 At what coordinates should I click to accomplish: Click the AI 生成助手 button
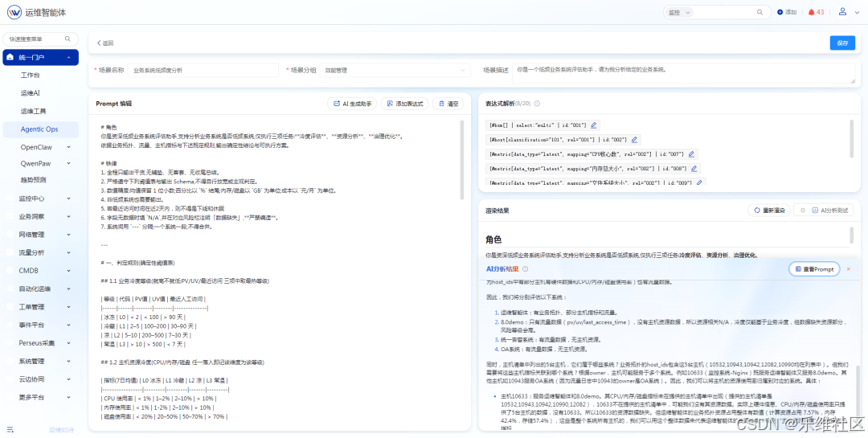352,104
